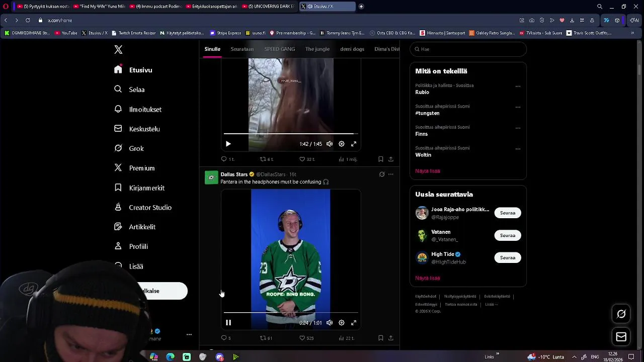Enter fullscreen on the 1:45 video
Screen dimensions: 644x362
[x=354, y=144]
